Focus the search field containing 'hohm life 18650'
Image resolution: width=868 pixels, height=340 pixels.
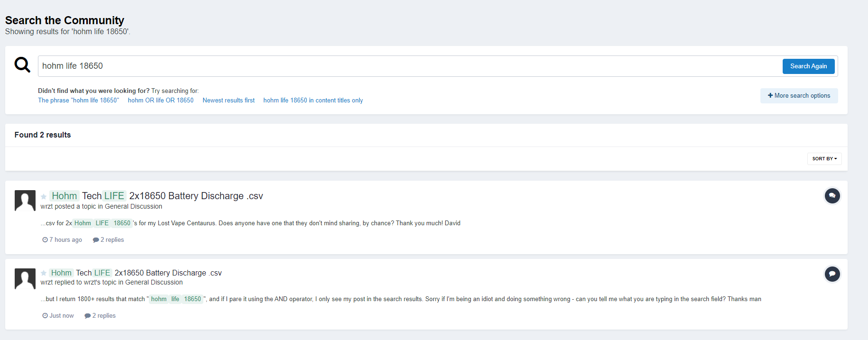coord(408,66)
